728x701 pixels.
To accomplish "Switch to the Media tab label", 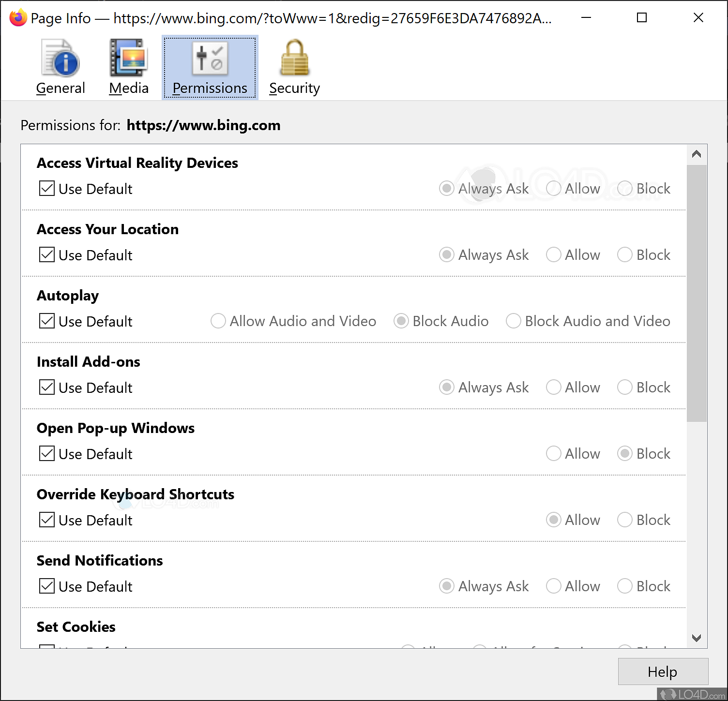I will pos(129,88).
